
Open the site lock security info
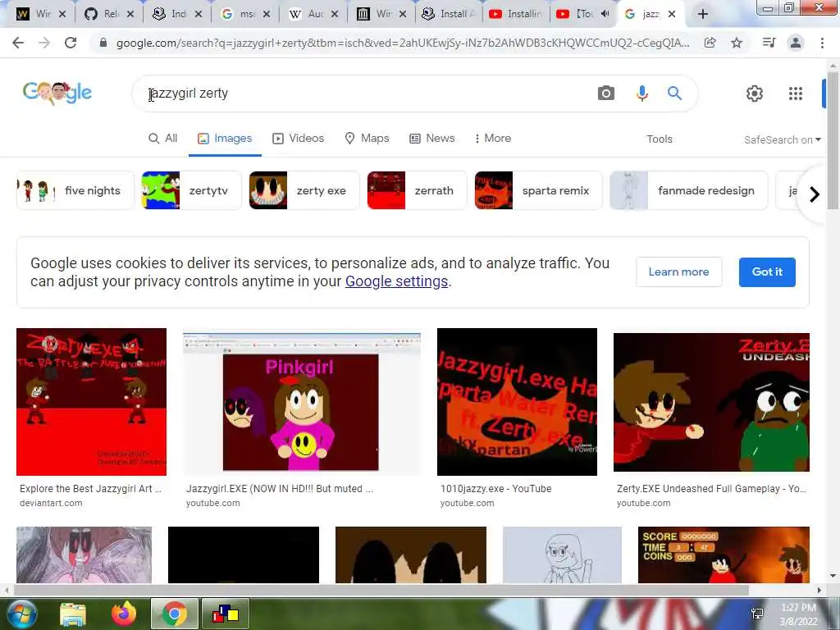[x=103, y=43]
